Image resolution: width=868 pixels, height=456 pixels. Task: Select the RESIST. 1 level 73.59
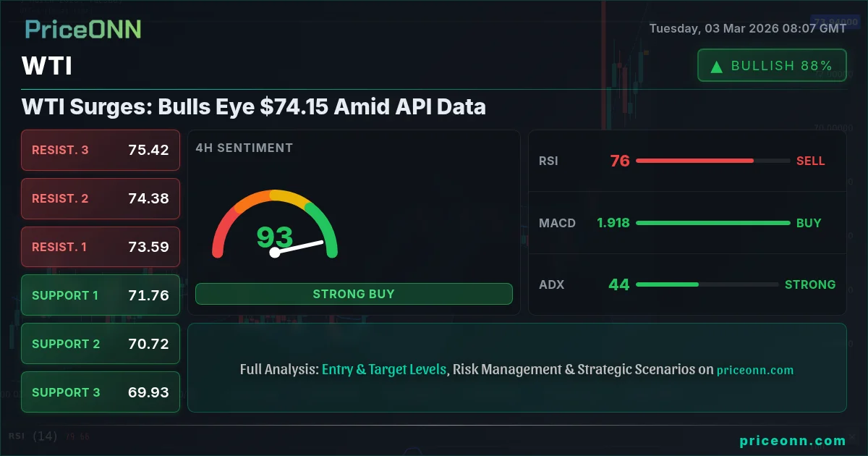click(x=101, y=247)
